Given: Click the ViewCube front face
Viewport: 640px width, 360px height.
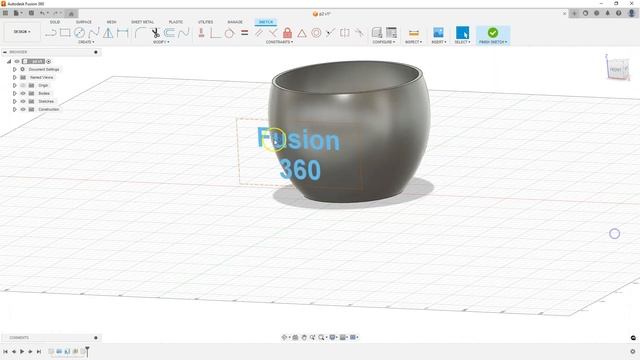Looking at the screenshot, I should pos(615,70).
